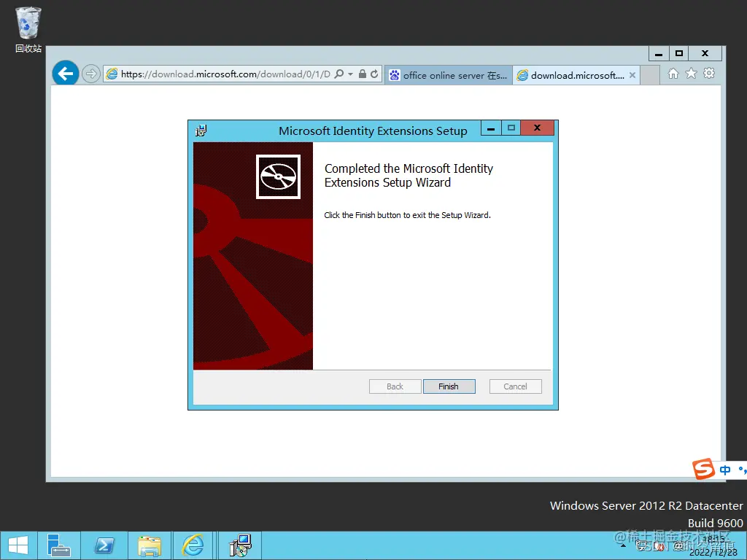Open Server Manager from the taskbar

pyautogui.click(x=59, y=545)
